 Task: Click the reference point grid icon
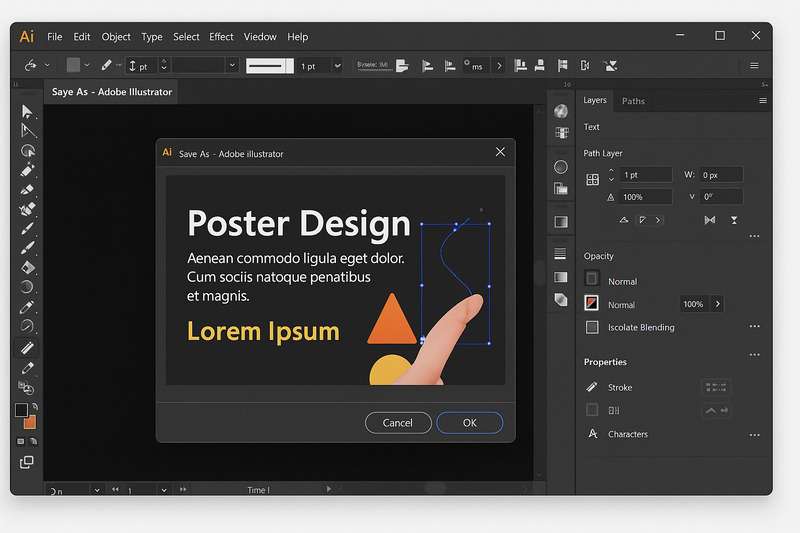click(592, 179)
